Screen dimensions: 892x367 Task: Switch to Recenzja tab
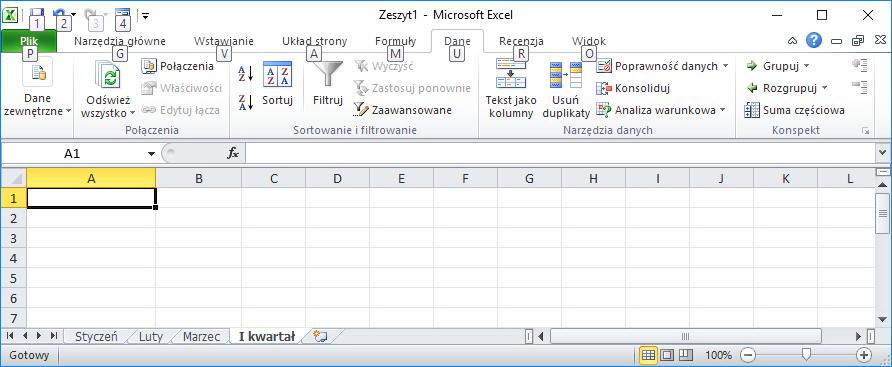(x=521, y=41)
